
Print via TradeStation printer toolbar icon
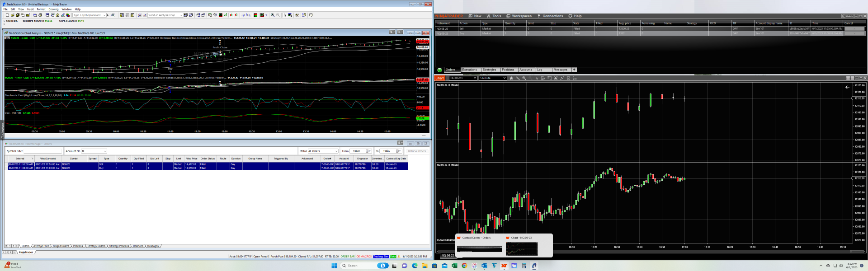[40, 15]
